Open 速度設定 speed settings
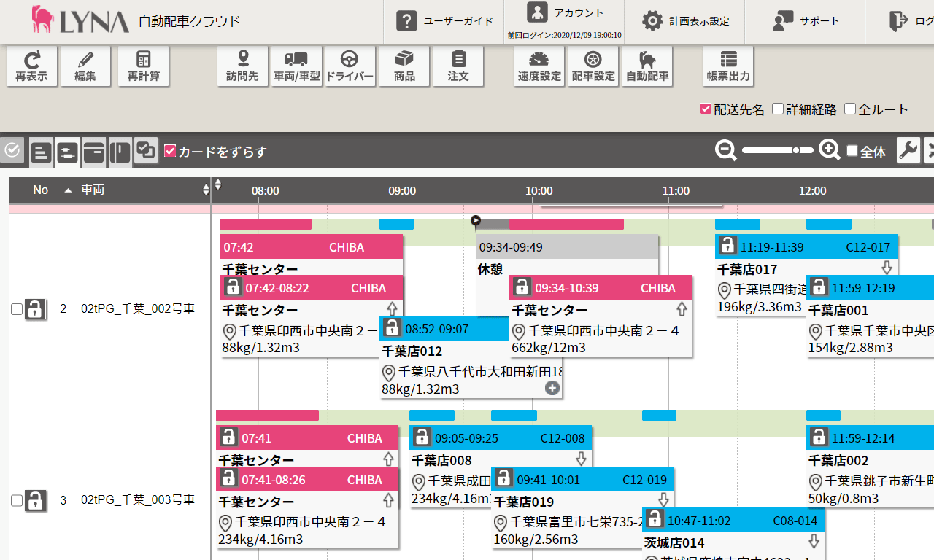Viewport: 934px width, 560px height. [539, 66]
